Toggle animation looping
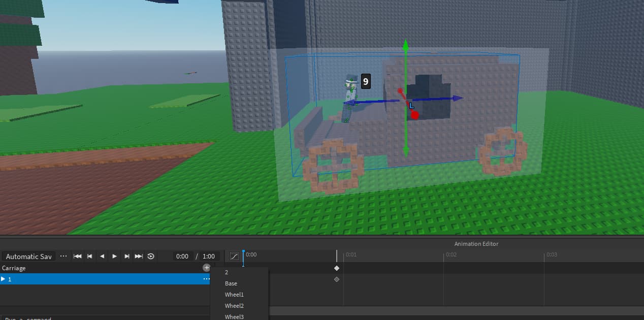 tap(150, 256)
